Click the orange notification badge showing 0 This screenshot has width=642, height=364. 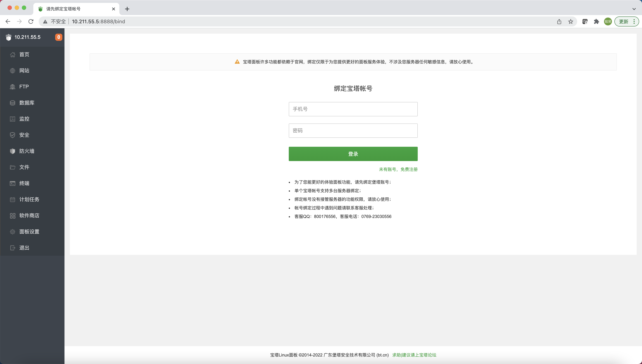(x=59, y=37)
